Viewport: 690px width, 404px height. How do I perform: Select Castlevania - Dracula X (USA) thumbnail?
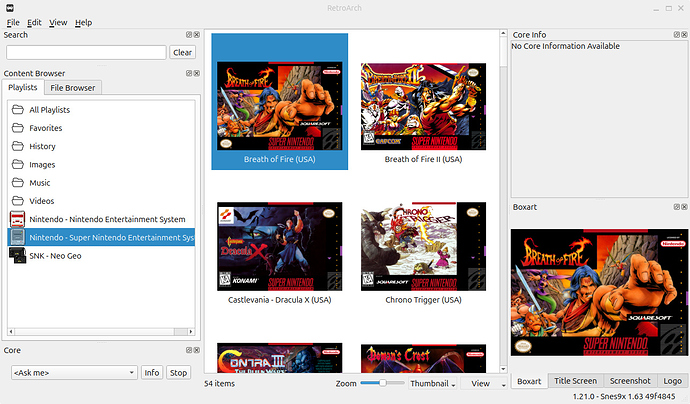(279, 246)
